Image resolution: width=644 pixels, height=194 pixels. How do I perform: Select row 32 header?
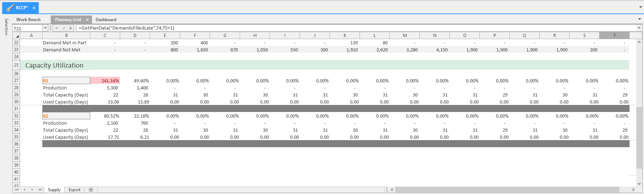point(16,116)
